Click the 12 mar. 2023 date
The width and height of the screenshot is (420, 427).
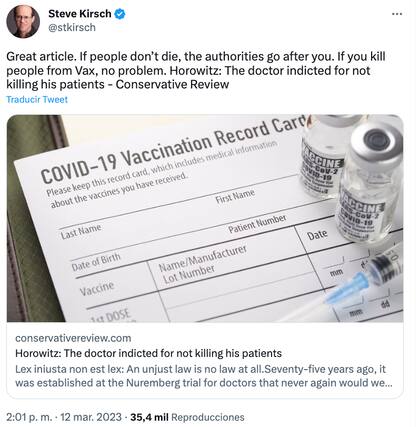pyautogui.click(x=91, y=417)
